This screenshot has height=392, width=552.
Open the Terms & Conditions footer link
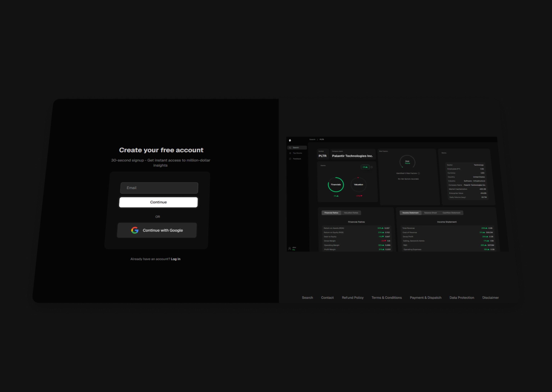click(x=386, y=298)
